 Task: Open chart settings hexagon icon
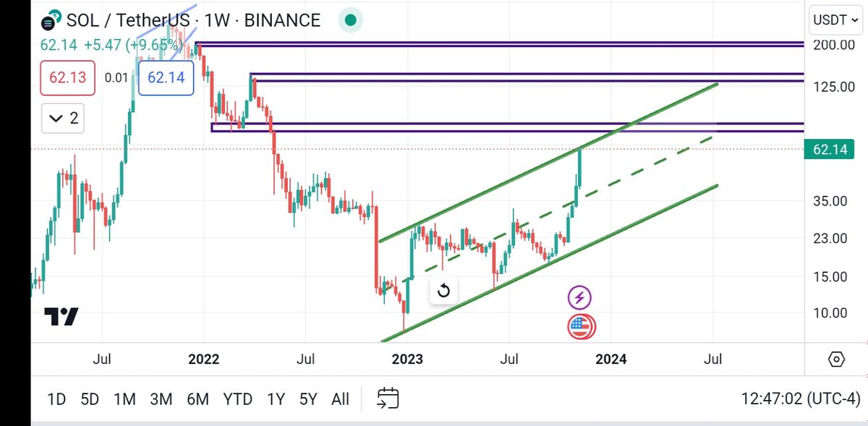click(x=836, y=359)
